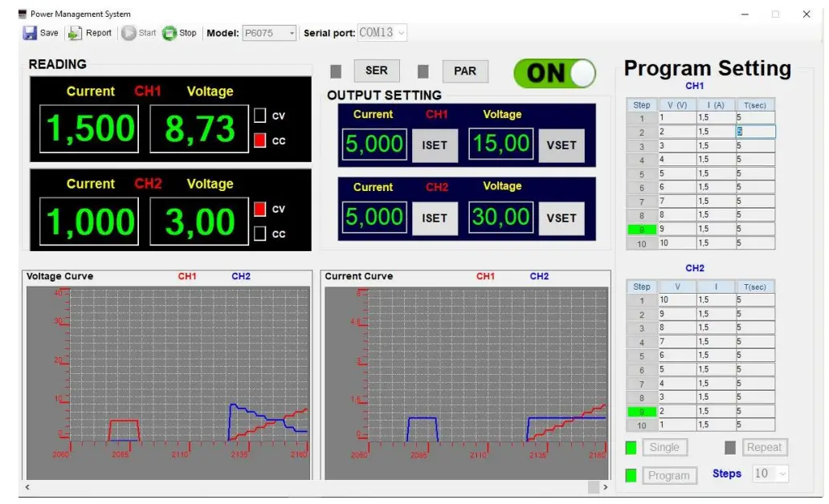
Task: Toggle the green ON output switch
Action: pos(554,74)
